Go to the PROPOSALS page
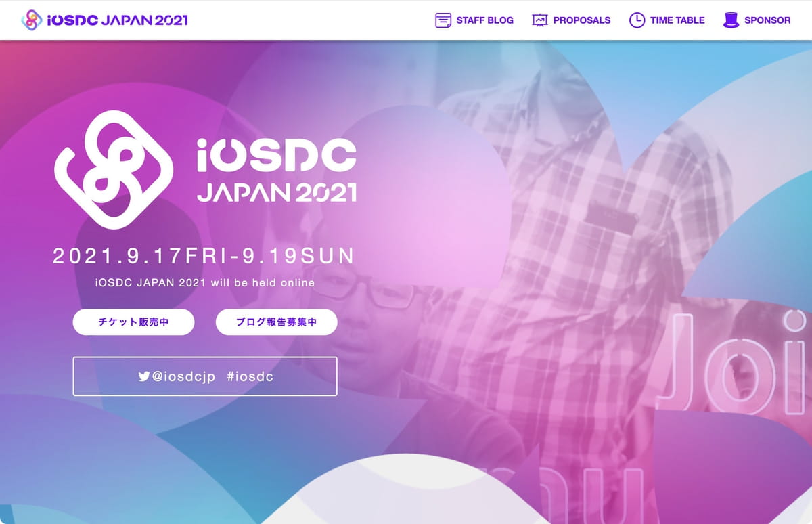The image size is (812, 524). [x=582, y=20]
